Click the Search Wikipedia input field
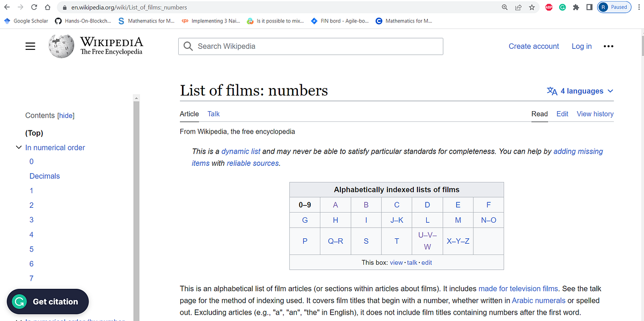Viewport: 644px width, 321px height. tap(310, 46)
